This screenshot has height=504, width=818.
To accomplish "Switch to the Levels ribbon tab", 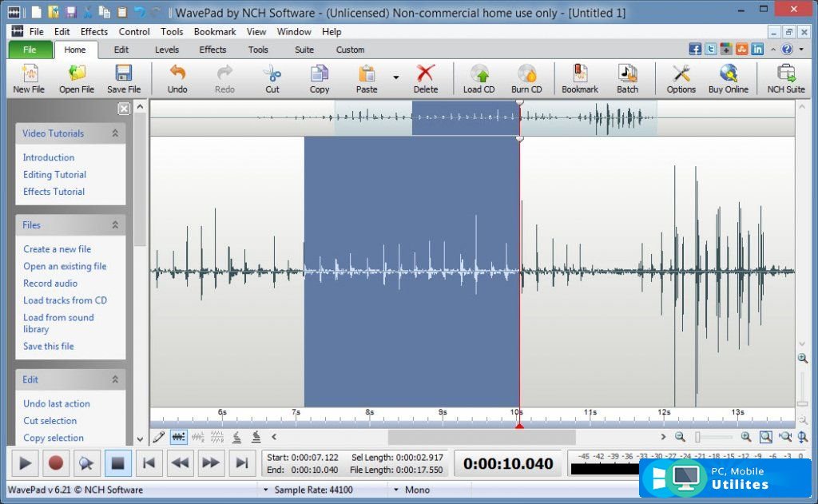I will click(167, 50).
